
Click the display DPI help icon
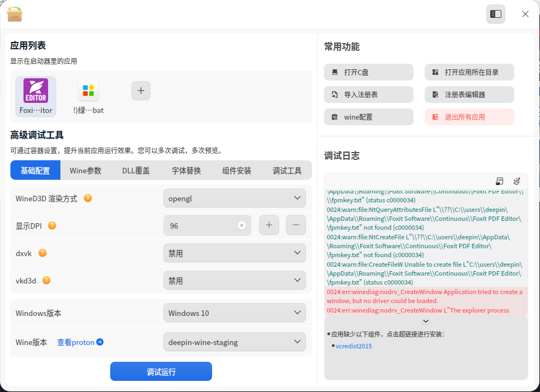pyautogui.click(x=52, y=225)
